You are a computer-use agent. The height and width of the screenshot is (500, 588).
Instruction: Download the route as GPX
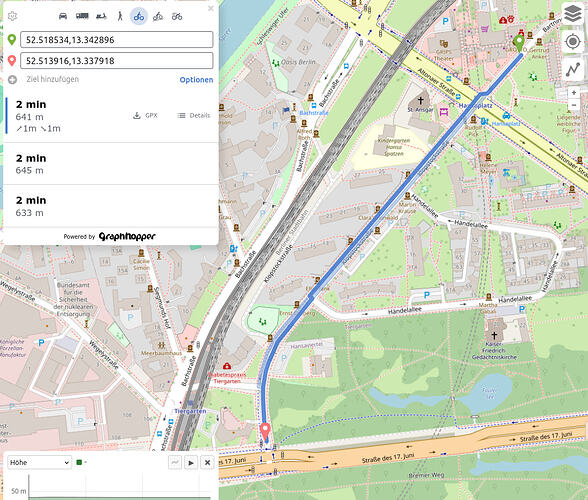pyautogui.click(x=146, y=116)
